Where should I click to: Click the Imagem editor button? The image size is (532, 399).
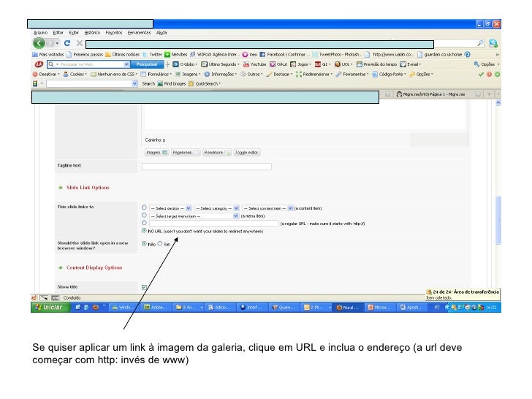pos(156,153)
